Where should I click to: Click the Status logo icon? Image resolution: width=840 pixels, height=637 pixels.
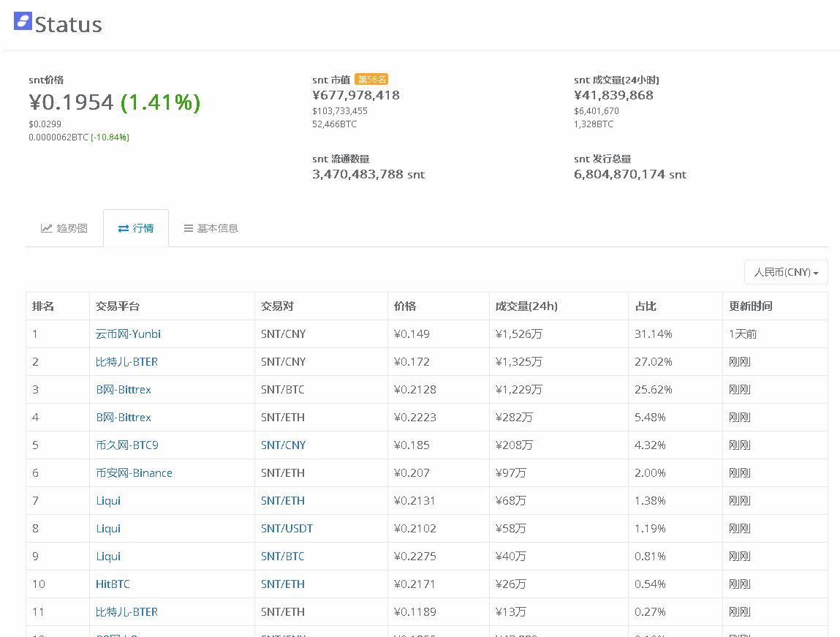point(22,23)
